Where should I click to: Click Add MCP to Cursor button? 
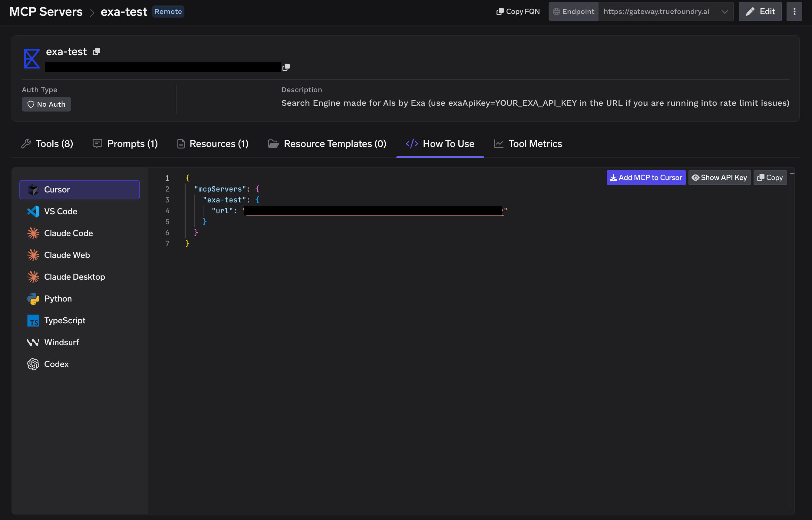[x=646, y=178]
